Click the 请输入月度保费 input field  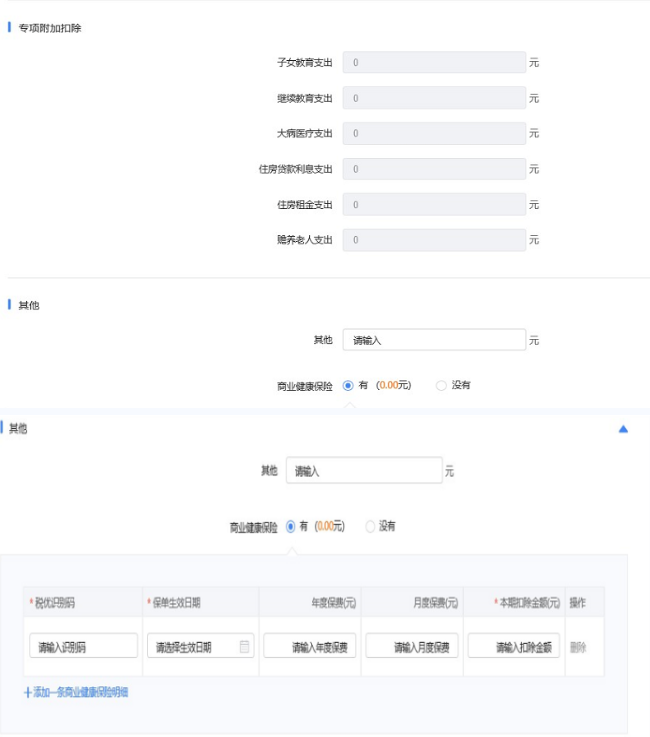pyautogui.click(x=412, y=647)
